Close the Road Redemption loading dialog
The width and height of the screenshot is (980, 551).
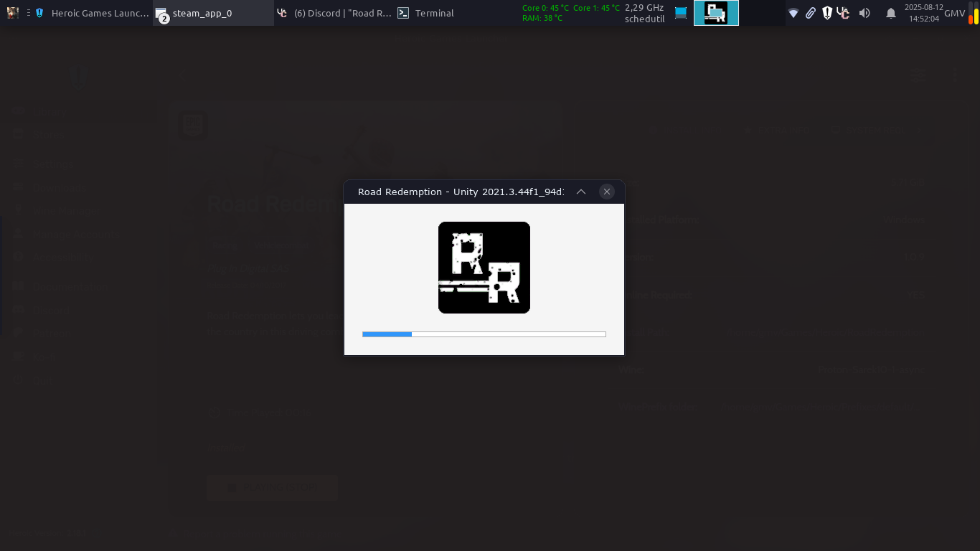pos(607,192)
